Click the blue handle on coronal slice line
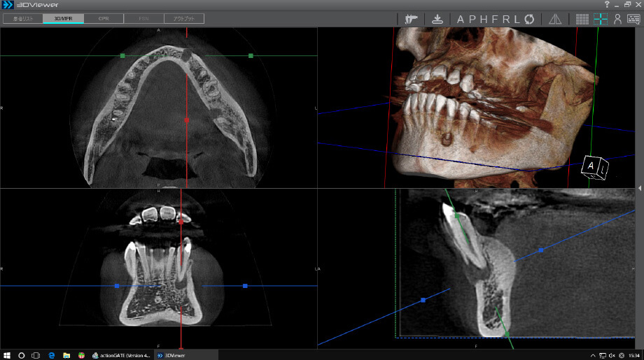Viewport: 644px width, 360px height. [117, 286]
